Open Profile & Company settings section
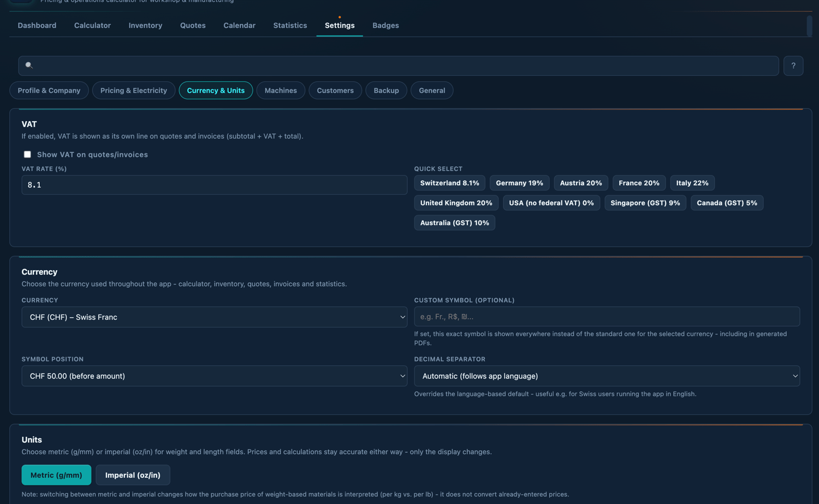Image resolution: width=819 pixels, height=504 pixels. [x=49, y=91]
